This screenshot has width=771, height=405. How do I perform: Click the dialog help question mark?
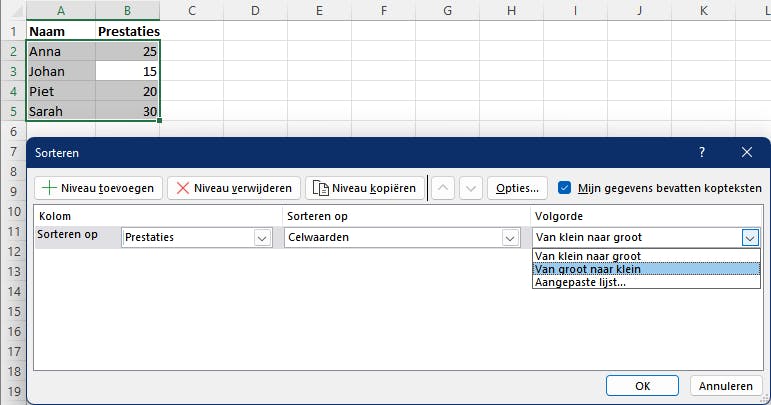coord(702,153)
